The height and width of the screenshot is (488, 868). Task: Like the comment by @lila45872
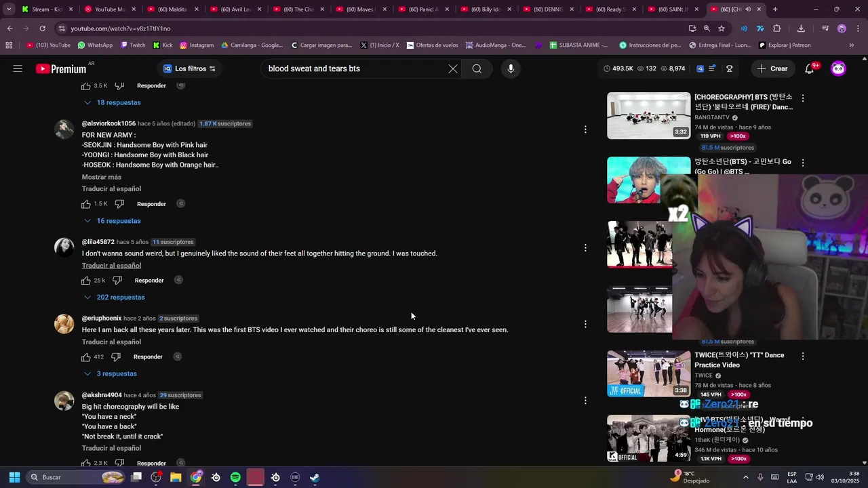[x=86, y=280]
